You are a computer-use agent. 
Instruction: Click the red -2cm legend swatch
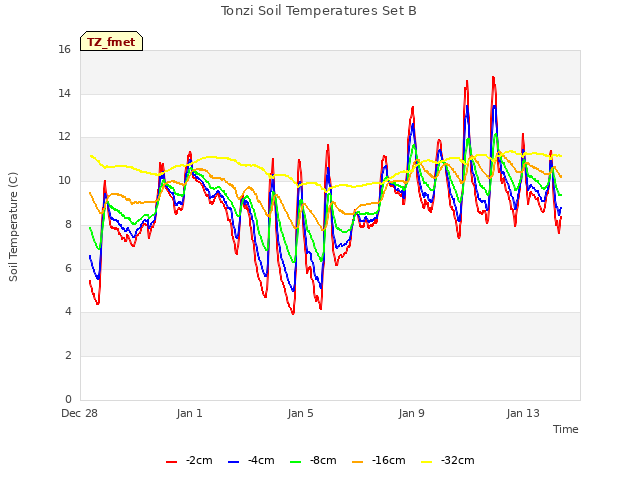[x=171, y=462]
